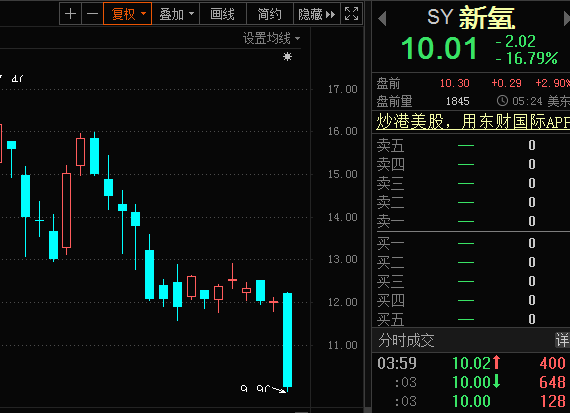This screenshot has width=570, height=413.
Task: Click the latest long cyan candlestick
Action: click(288, 340)
